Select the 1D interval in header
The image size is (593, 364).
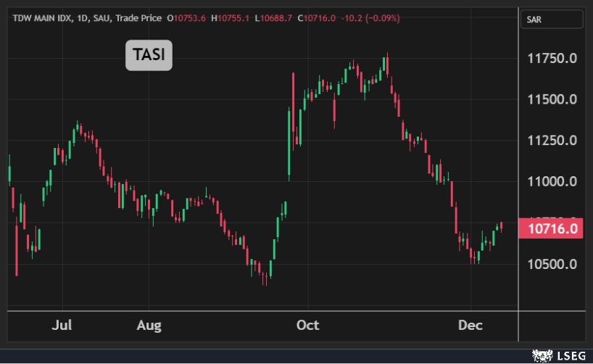[82, 18]
